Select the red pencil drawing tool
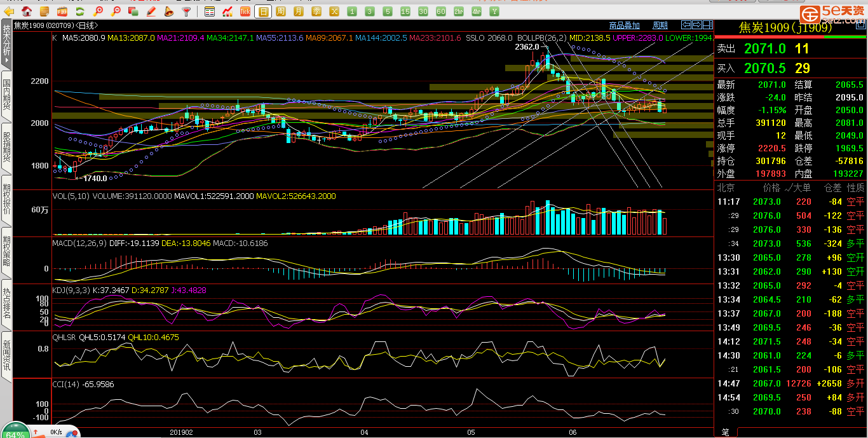This screenshot has width=868, height=438. coord(151,11)
